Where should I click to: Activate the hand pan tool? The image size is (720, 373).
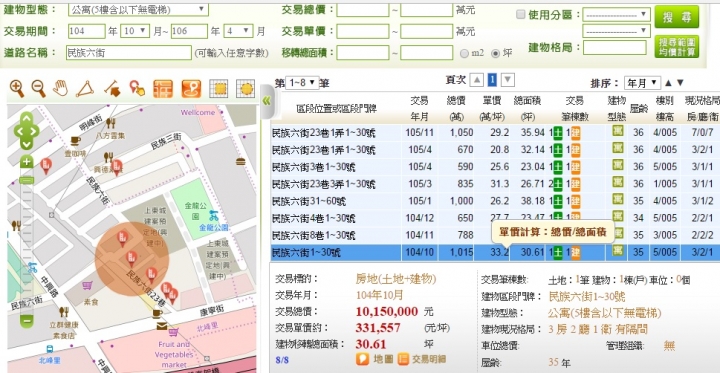point(61,88)
